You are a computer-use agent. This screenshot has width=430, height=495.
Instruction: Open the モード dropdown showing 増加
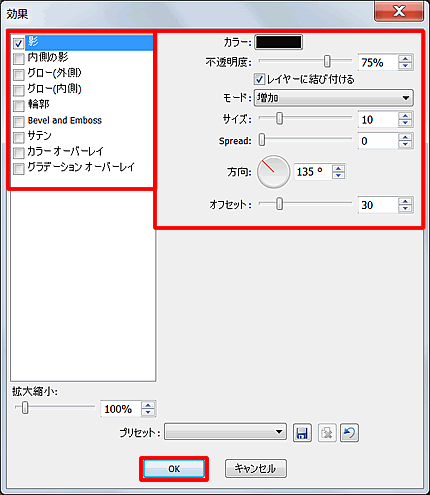click(334, 98)
